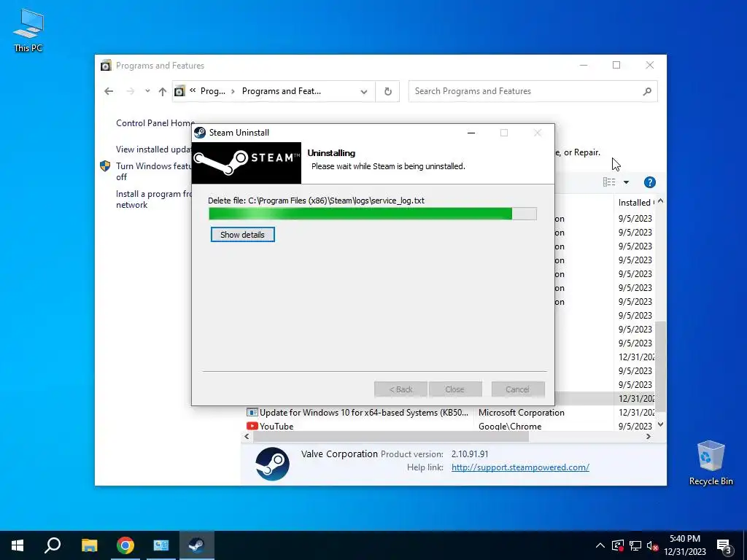Screen dimensions: 747x560
Task: Refresh the Programs and Features list
Action: (x=388, y=91)
